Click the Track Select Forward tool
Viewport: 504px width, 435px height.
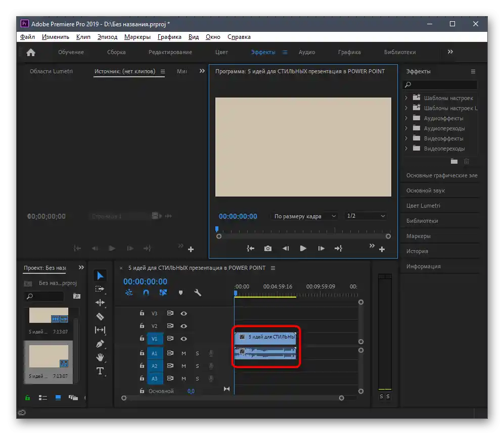click(100, 289)
